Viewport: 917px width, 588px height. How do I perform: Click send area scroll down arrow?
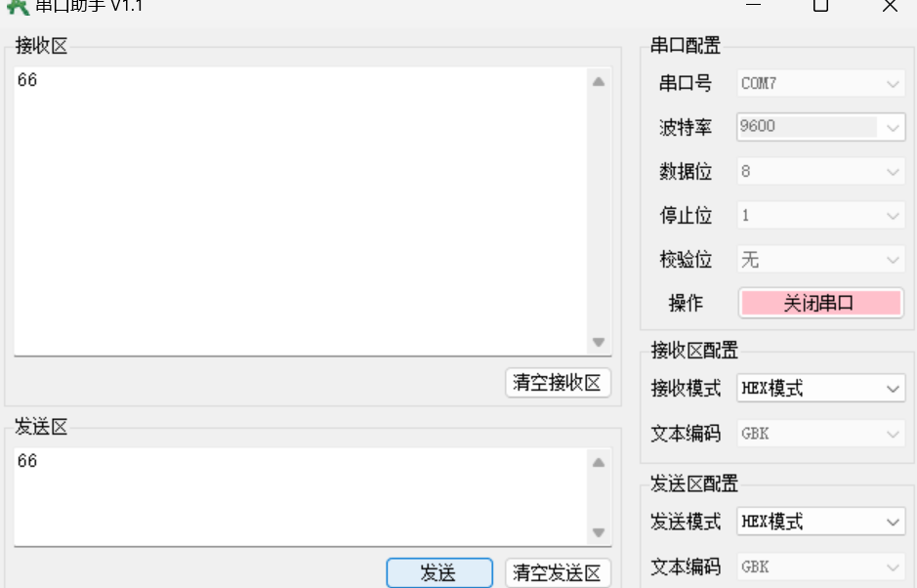tap(599, 532)
